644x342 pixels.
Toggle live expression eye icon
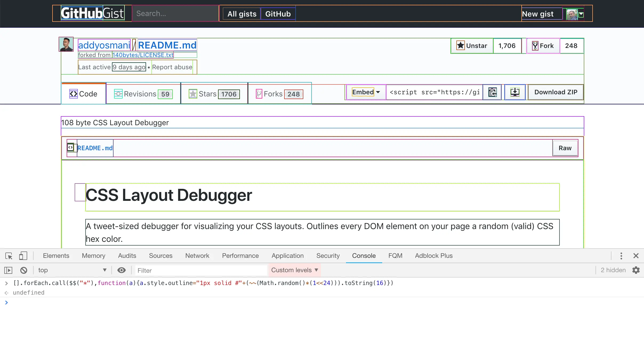(122, 270)
